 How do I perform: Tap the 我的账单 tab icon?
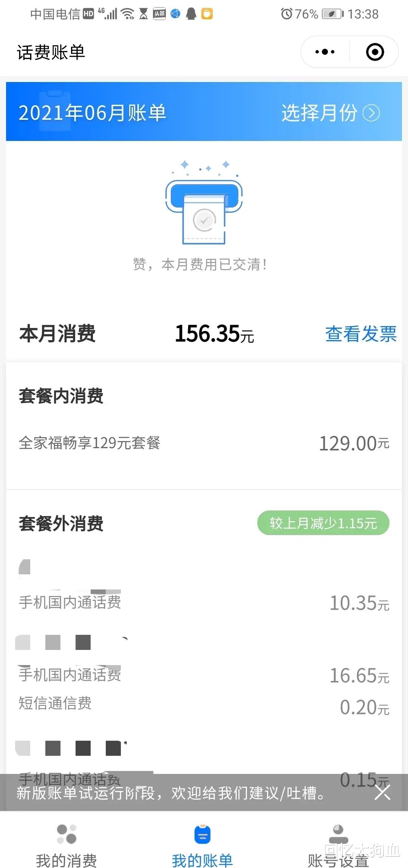point(202,834)
